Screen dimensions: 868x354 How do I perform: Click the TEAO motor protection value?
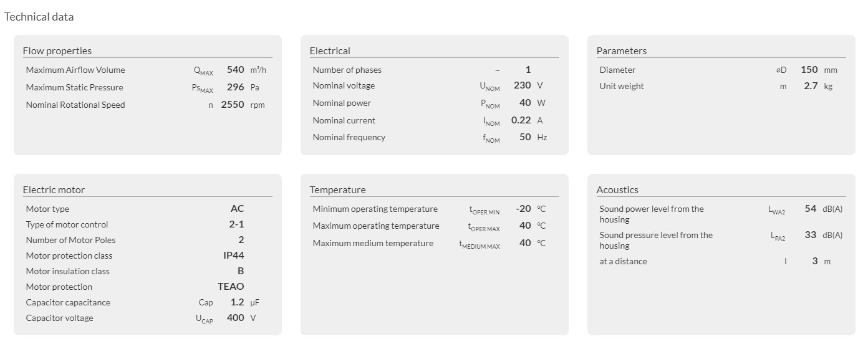(x=231, y=287)
